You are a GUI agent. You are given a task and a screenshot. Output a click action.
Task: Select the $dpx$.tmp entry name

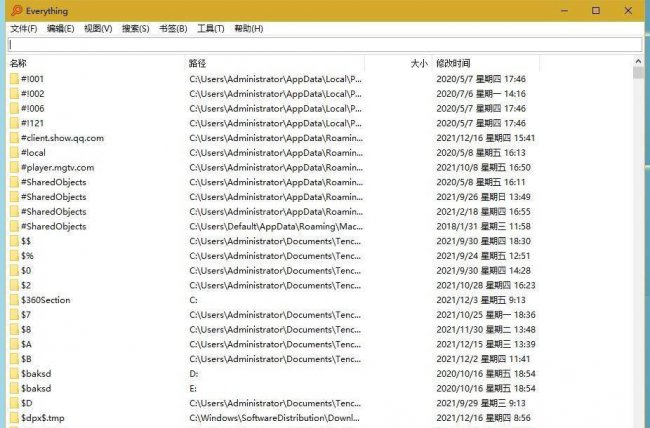(43, 418)
